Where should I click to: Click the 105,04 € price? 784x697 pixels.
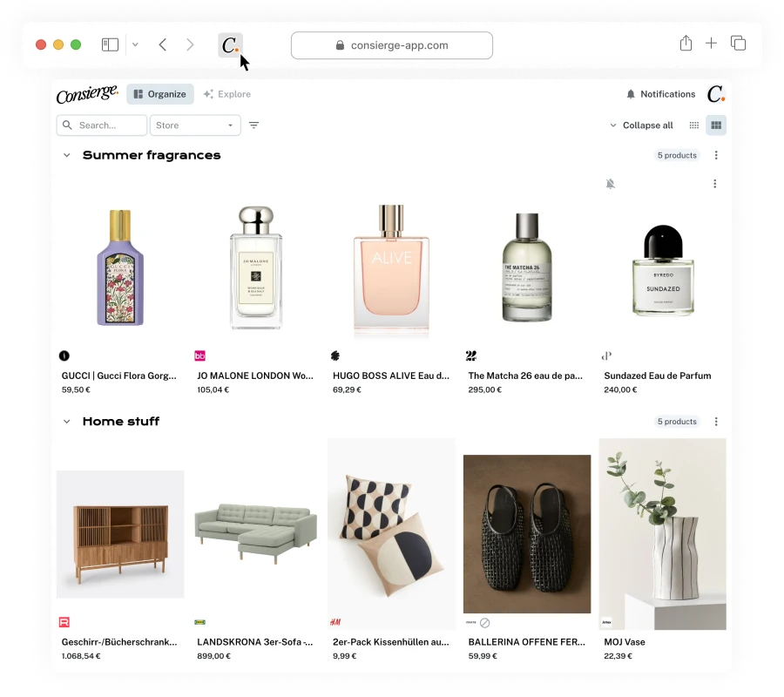click(x=213, y=389)
